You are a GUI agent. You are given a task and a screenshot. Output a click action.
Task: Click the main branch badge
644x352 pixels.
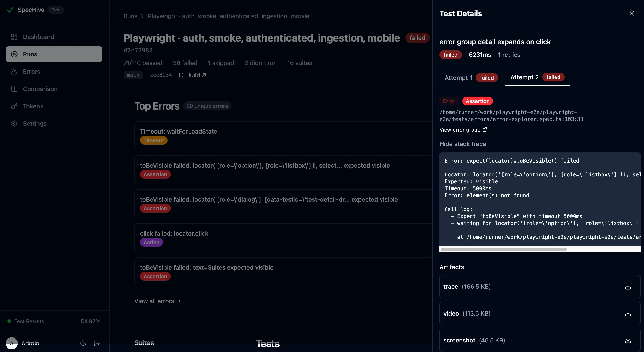pos(133,75)
